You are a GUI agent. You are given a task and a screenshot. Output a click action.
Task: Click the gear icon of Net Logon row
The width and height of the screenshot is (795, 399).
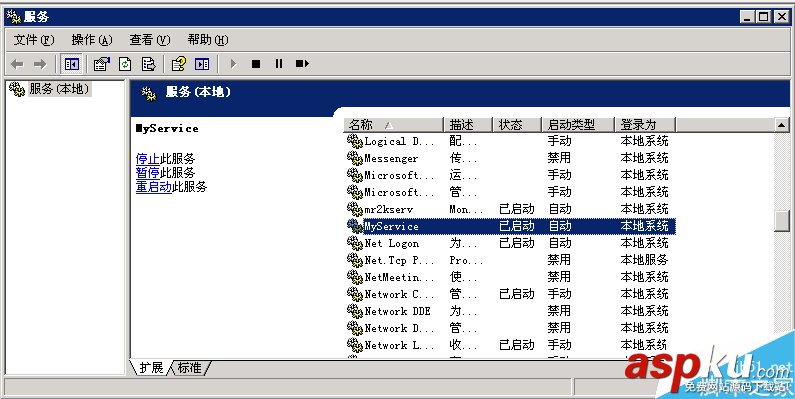[354, 242]
